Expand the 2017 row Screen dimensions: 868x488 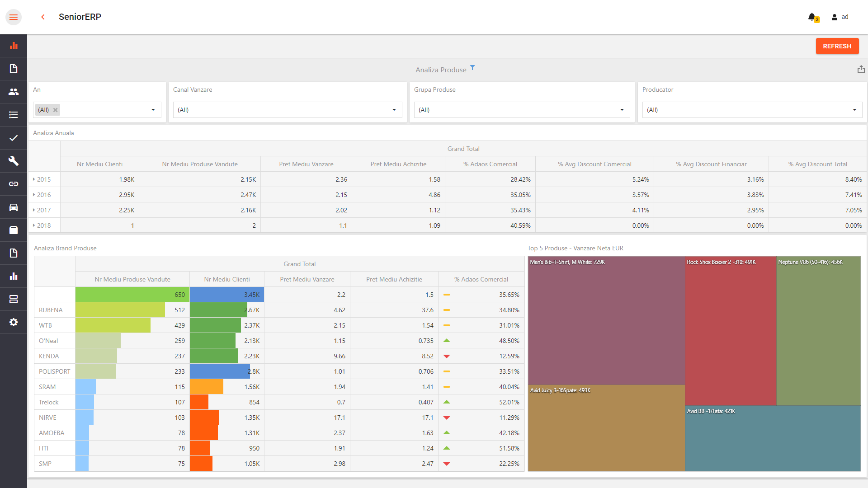pyautogui.click(x=34, y=210)
